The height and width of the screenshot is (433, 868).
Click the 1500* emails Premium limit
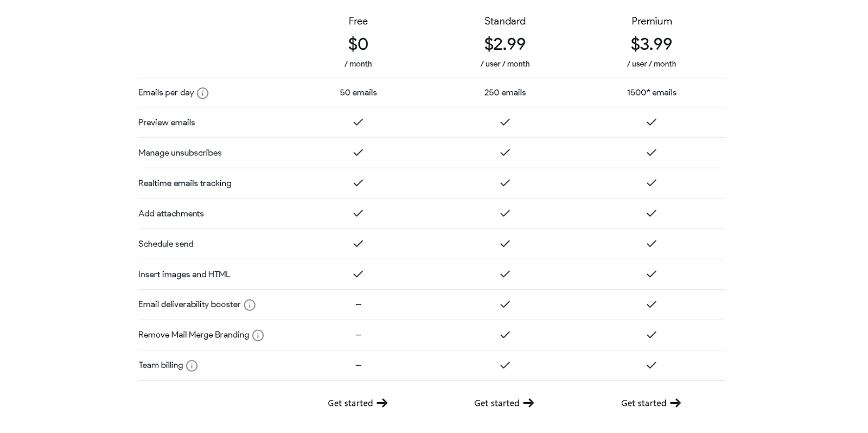[652, 93]
